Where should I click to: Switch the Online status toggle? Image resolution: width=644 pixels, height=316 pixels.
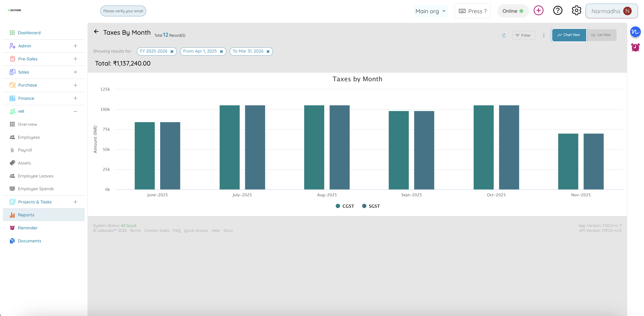coord(513,11)
